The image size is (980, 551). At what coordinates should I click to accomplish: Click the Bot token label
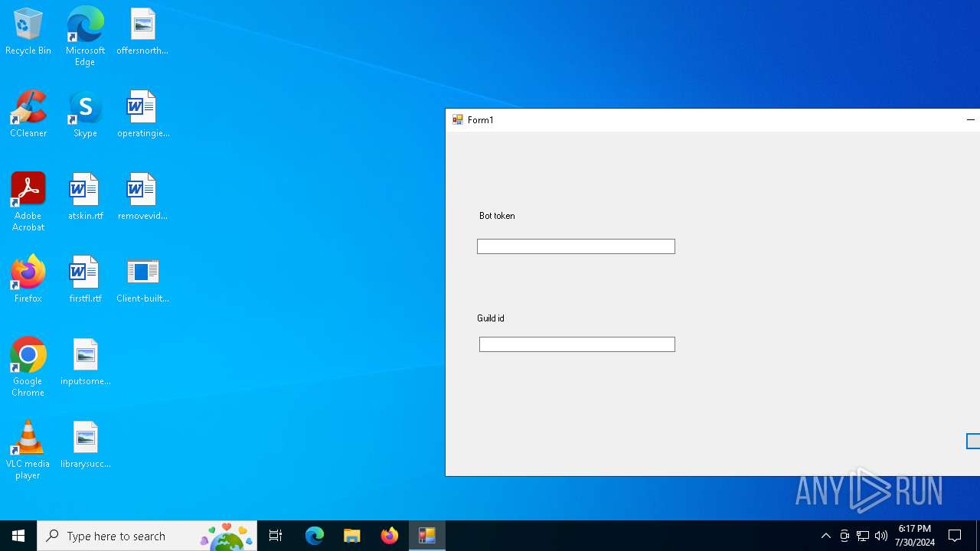(x=497, y=216)
